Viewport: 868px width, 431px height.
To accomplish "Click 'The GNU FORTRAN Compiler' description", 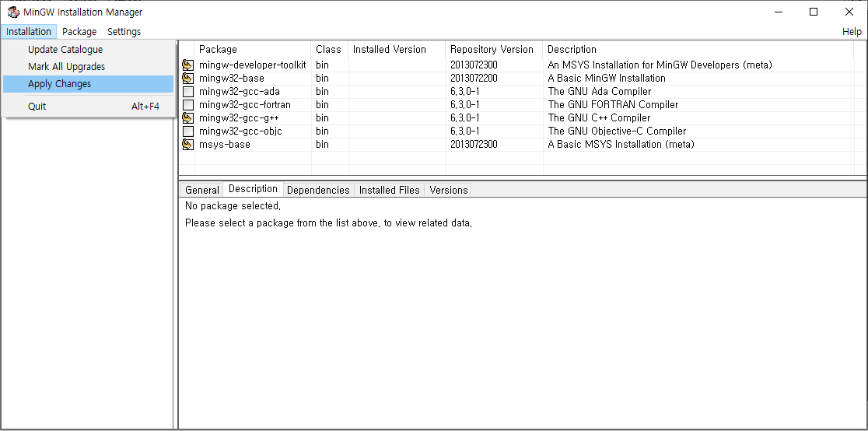I will click(613, 105).
